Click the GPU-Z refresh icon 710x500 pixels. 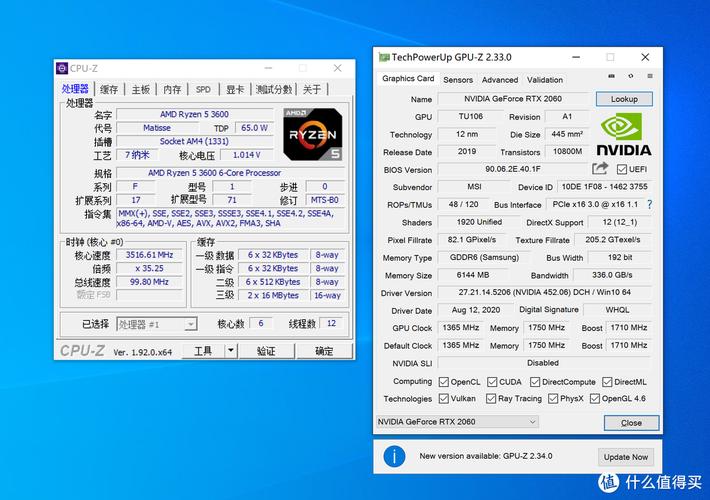[x=631, y=76]
